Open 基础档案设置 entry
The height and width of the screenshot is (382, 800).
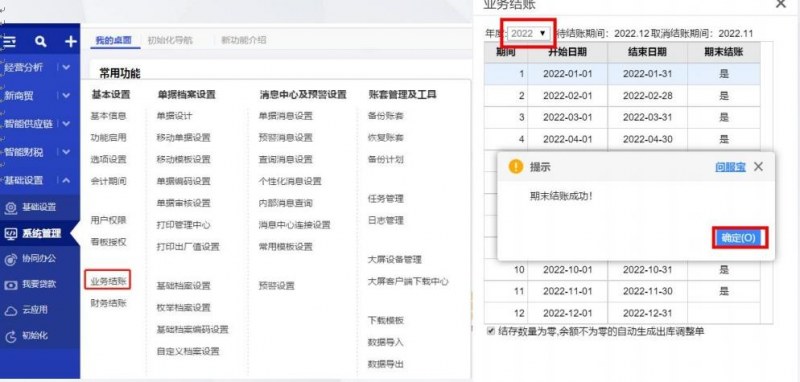(183, 286)
